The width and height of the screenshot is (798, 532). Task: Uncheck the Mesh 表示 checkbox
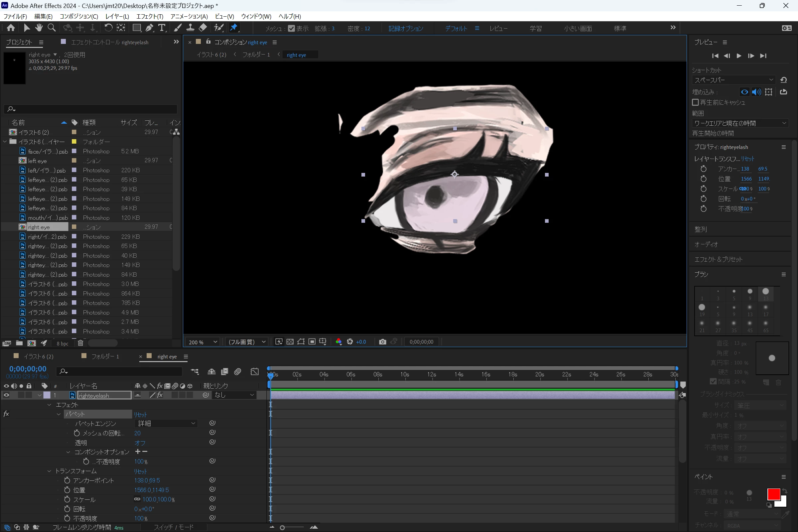(291, 29)
